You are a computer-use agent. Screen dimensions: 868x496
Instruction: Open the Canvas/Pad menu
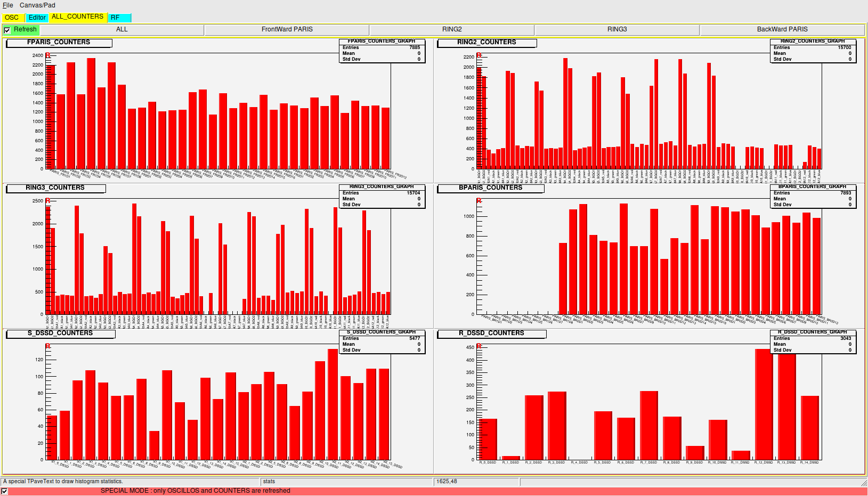[x=37, y=5]
